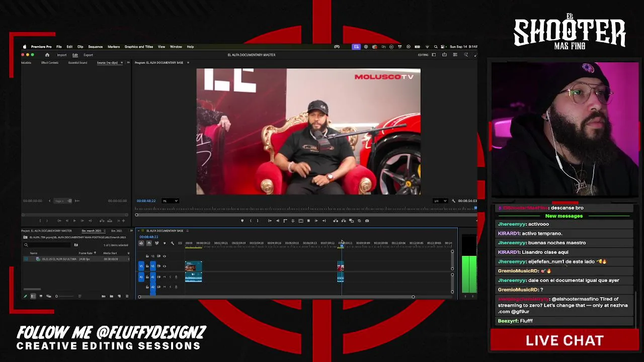Screen dimensions: 644x362
Task: Enable voice-over record on track A1
Action: [176, 277]
